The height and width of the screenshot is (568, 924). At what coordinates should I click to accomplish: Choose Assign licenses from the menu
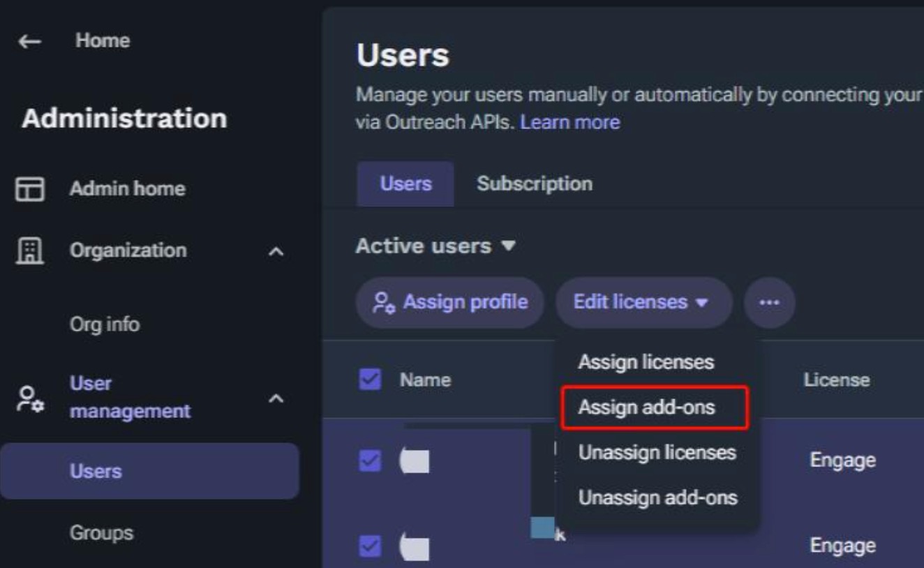(x=646, y=362)
